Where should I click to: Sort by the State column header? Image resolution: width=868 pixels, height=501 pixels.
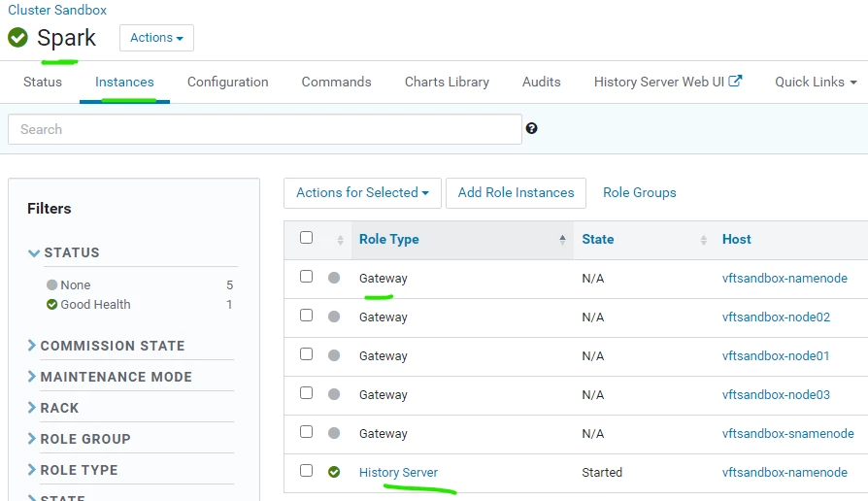pyautogui.click(x=598, y=239)
